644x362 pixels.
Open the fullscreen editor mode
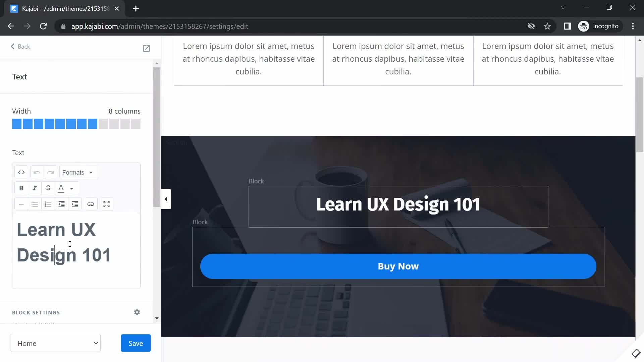(x=106, y=204)
